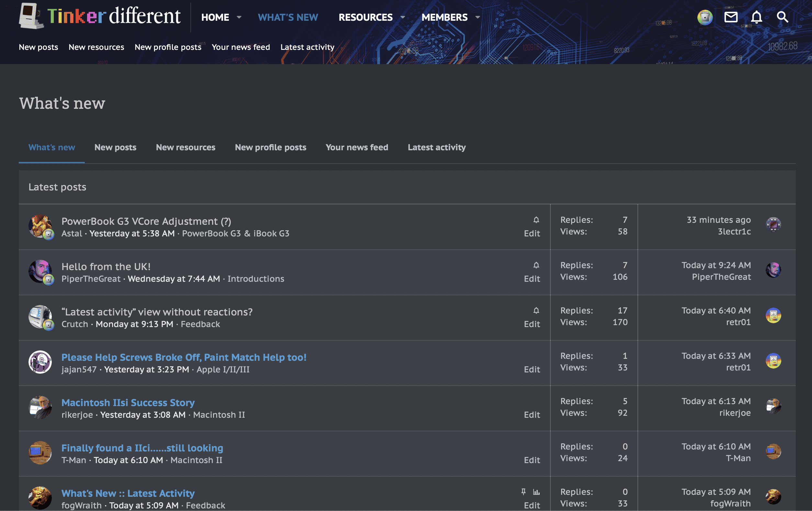Open fogWraith's last-poster avatar at right
This screenshot has width=812, height=511.
(x=773, y=497)
